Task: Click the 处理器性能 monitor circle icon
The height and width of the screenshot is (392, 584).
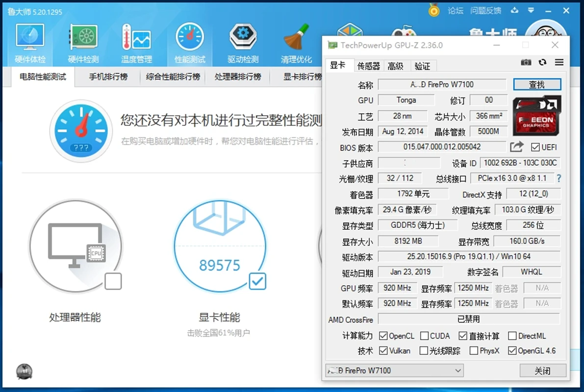Action: point(76,246)
